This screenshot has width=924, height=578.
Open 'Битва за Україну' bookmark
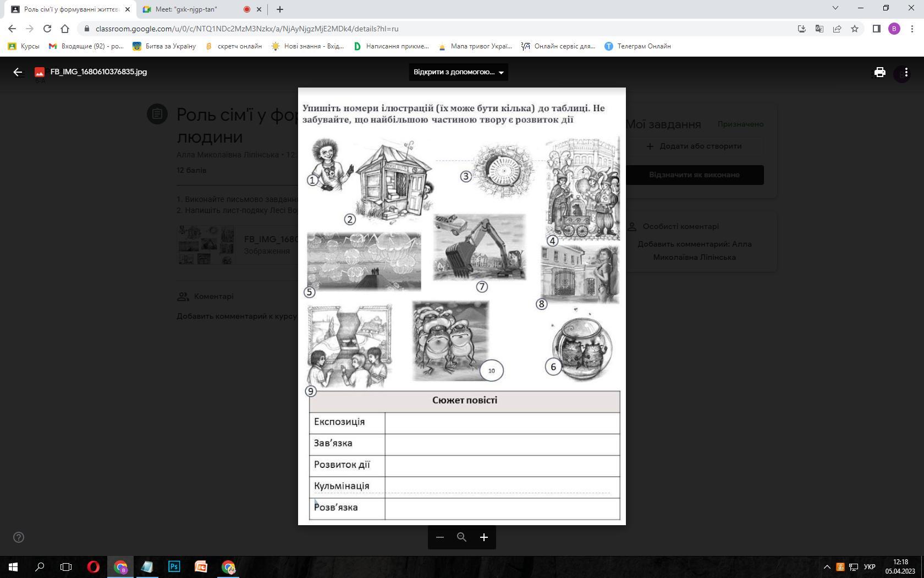(x=164, y=46)
